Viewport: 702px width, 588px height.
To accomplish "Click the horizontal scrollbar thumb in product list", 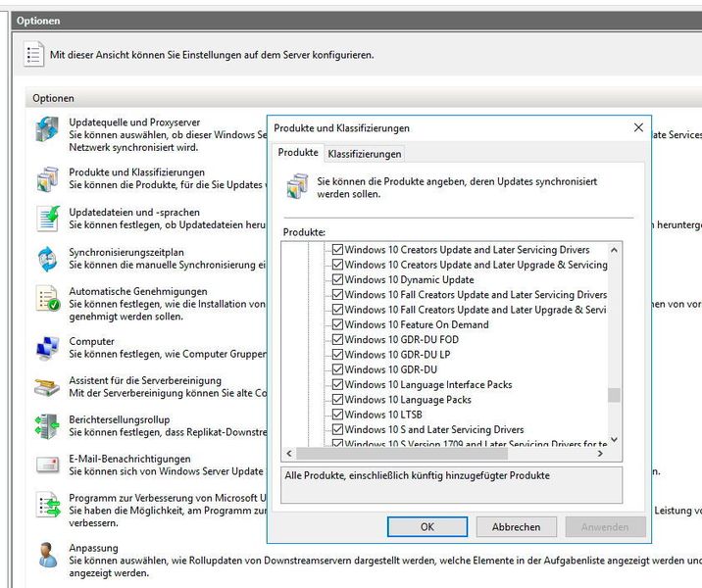I will coord(402,454).
